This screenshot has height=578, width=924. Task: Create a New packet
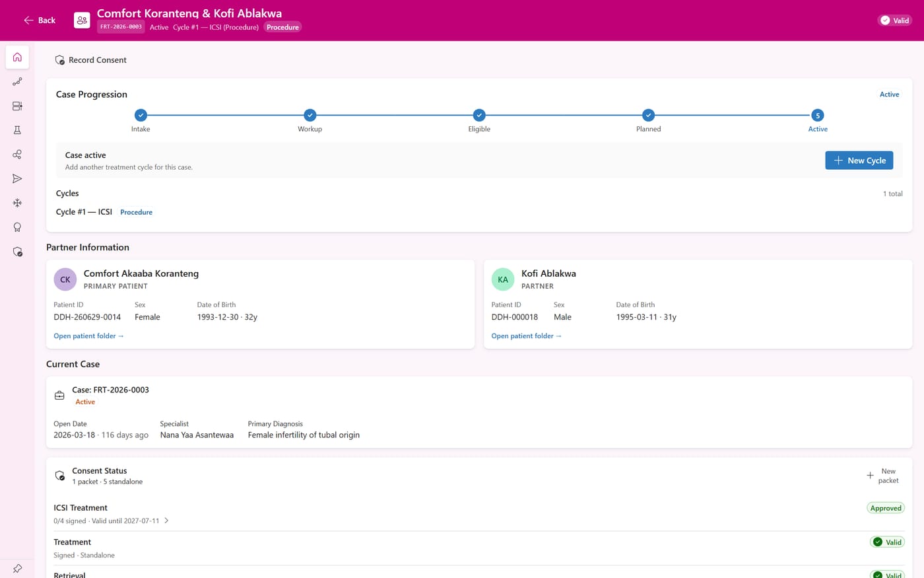(882, 476)
